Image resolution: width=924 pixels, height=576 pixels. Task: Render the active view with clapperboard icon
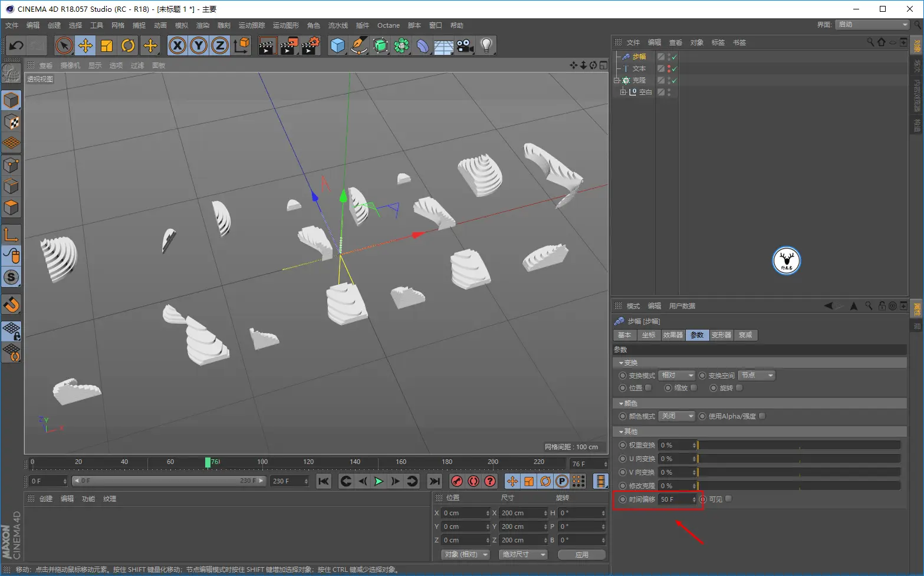(x=267, y=45)
